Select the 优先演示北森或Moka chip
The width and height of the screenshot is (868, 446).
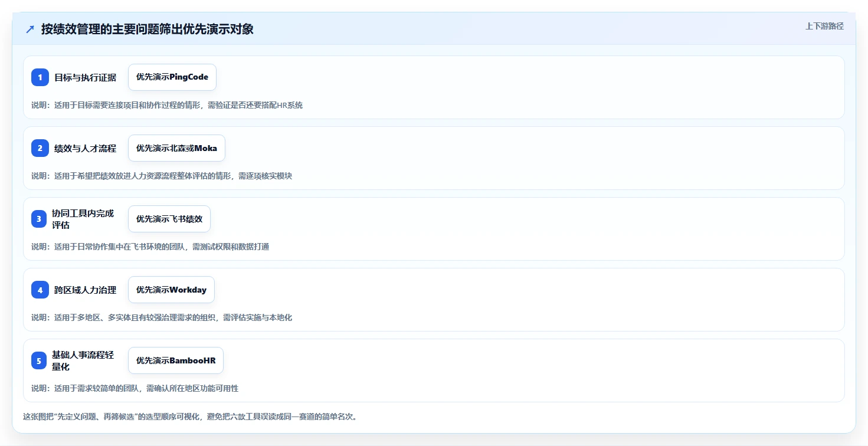(x=176, y=148)
